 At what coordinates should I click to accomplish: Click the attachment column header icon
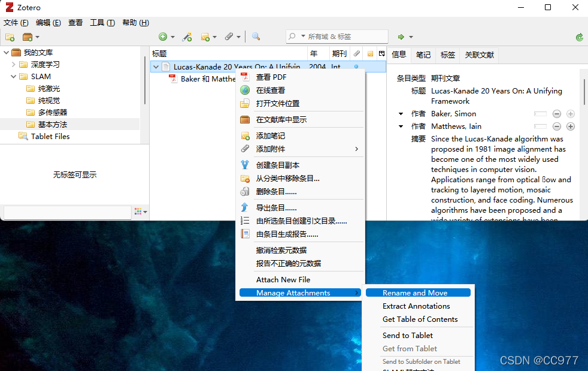pos(357,54)
